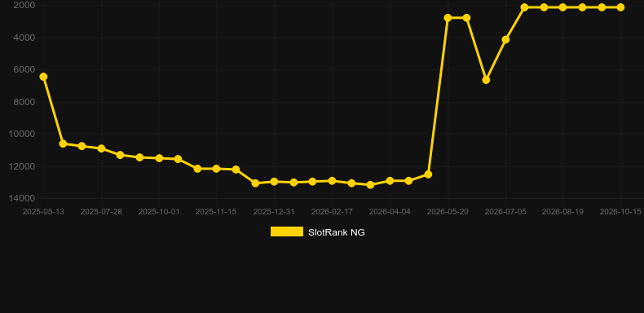
Task: Select the first data point for 2025-05-13
Action: point(43,77)
